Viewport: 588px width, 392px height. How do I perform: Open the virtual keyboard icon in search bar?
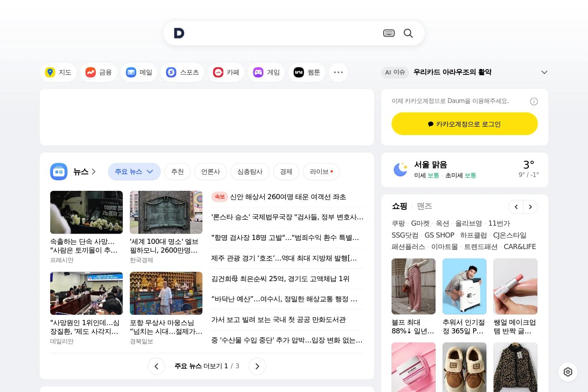point(389,33)
